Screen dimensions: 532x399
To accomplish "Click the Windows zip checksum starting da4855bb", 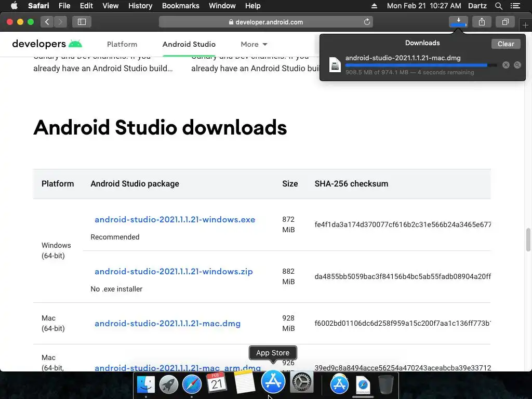I will pyautogui.click(x=403, y=276).
